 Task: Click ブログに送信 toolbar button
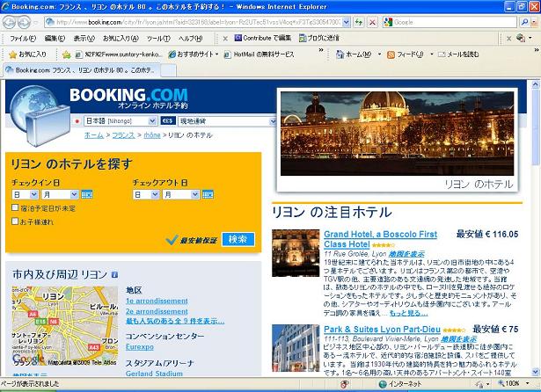(x=319, y=38)
